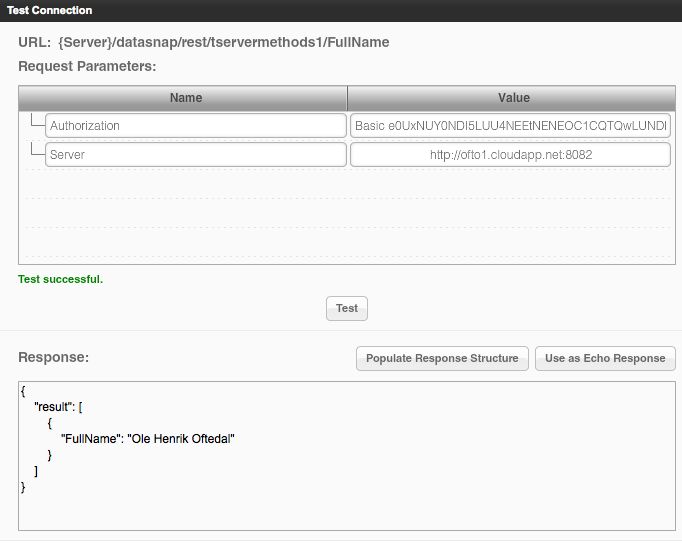682x548 pixels.
Task: Select the first empty row below Server
Action: [x=347, y=184]
